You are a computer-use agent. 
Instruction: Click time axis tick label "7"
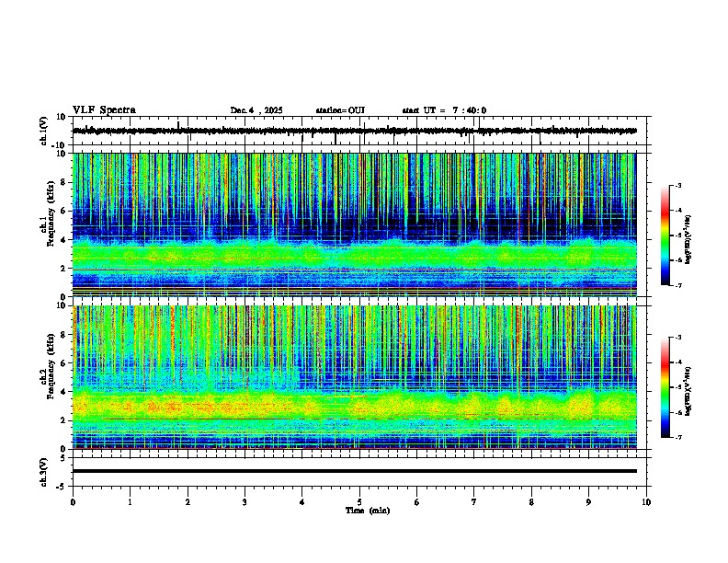474,502
